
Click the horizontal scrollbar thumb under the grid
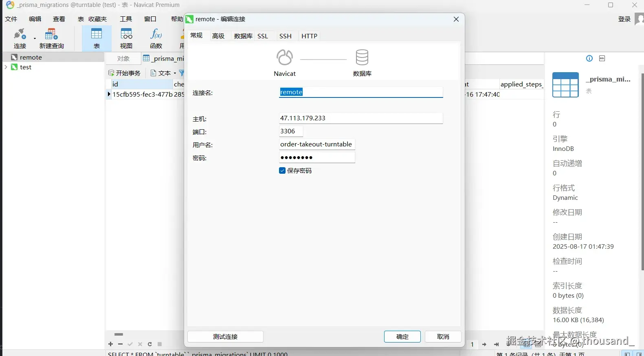(x=119, y=334)
